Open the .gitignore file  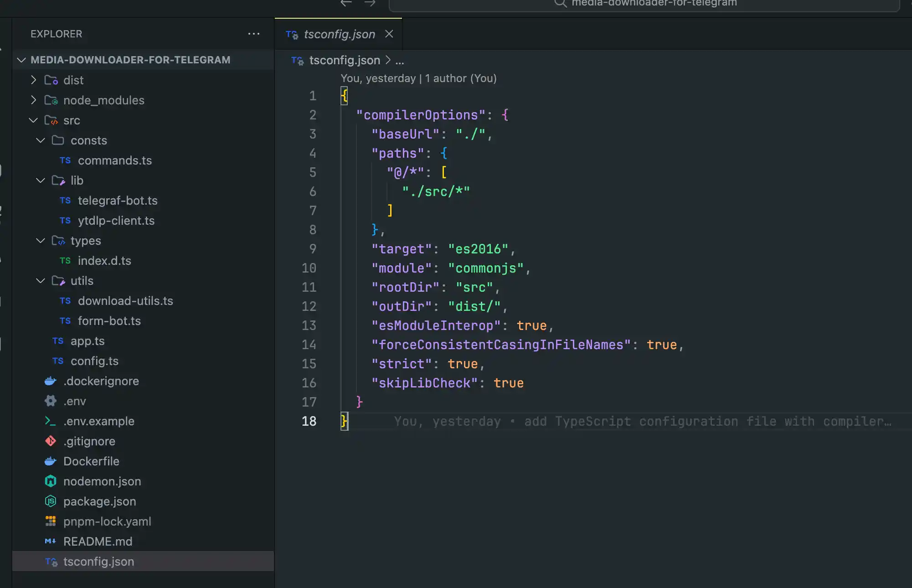(89, 441)
